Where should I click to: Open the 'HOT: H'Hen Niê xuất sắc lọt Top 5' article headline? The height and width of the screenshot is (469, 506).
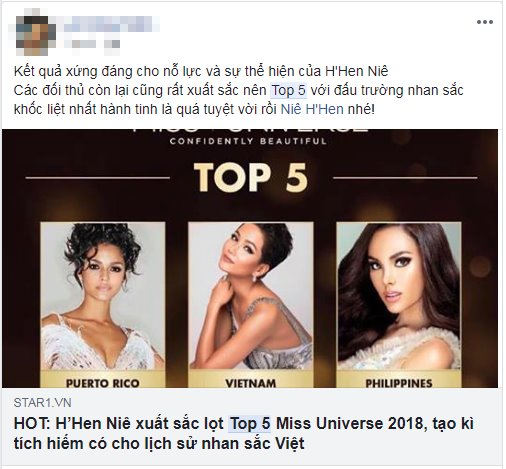click(x=244, y=433)
